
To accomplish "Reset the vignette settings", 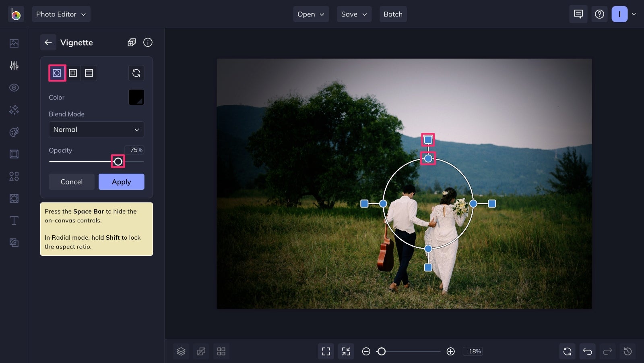I will (x=136, y=73).
